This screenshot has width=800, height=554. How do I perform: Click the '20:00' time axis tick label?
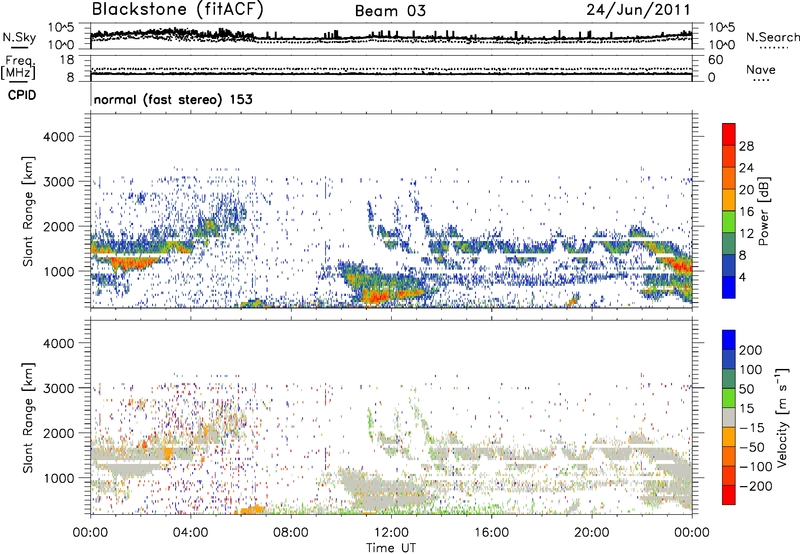tap(591, 533)
